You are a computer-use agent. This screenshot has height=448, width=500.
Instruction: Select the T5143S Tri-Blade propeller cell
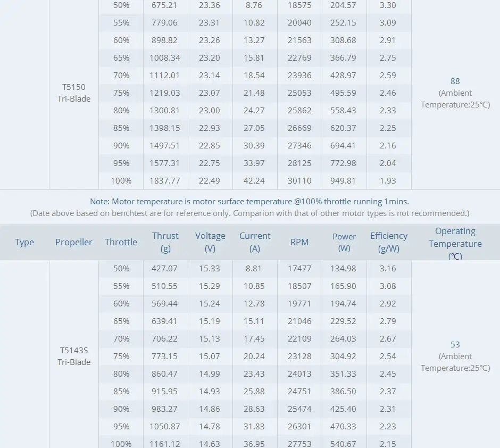click(74, 356)
